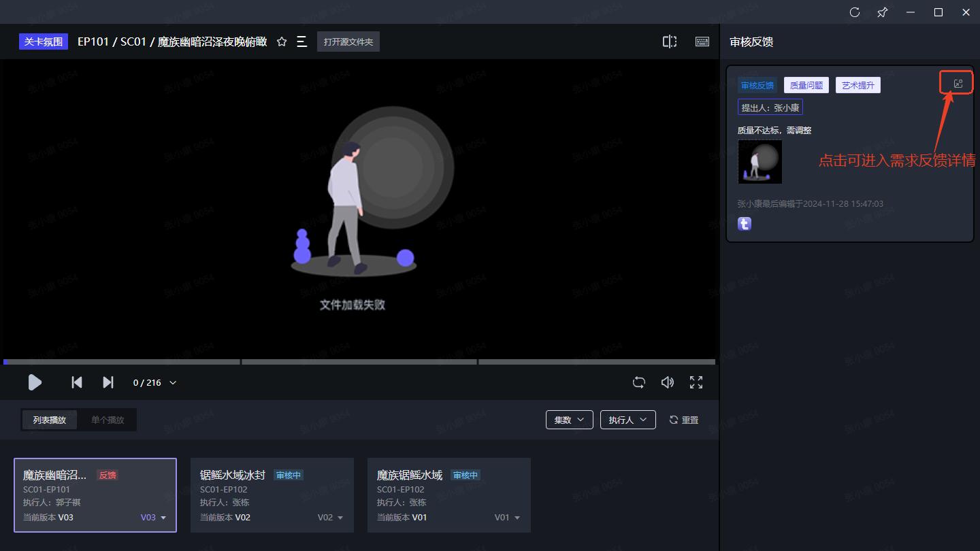Expand the 执行人 dropdown filter

(x=627, y=420)
